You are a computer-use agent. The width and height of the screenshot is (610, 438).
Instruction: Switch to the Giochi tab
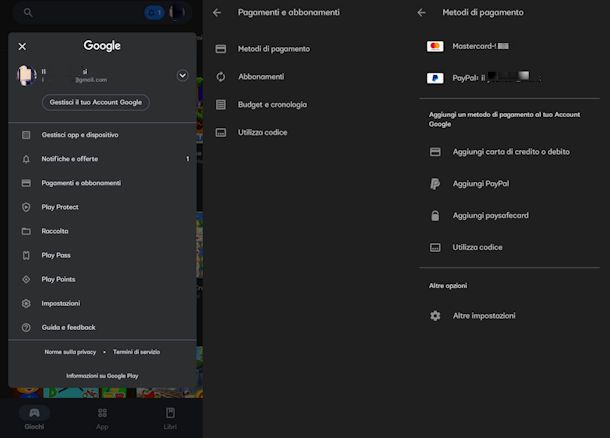click(34, 418)
